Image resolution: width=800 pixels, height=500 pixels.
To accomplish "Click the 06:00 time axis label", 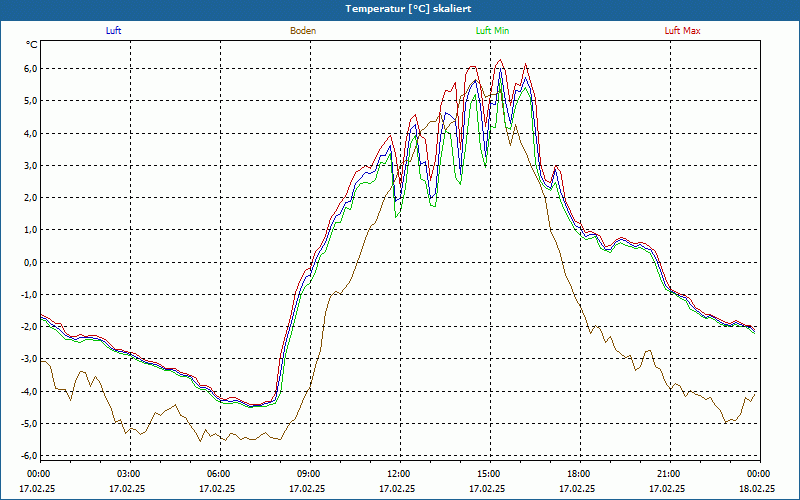I will point(219,474).
